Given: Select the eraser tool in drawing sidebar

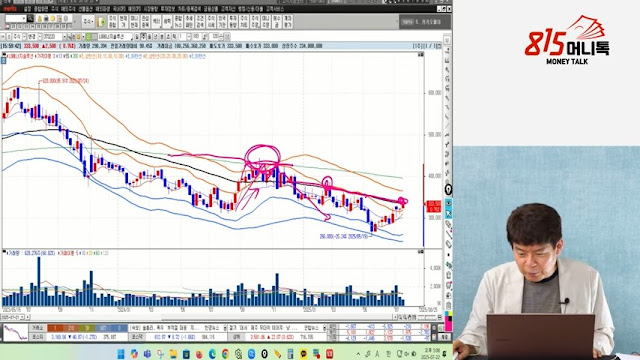Looking at the screenshot, I should coord(448,244).
